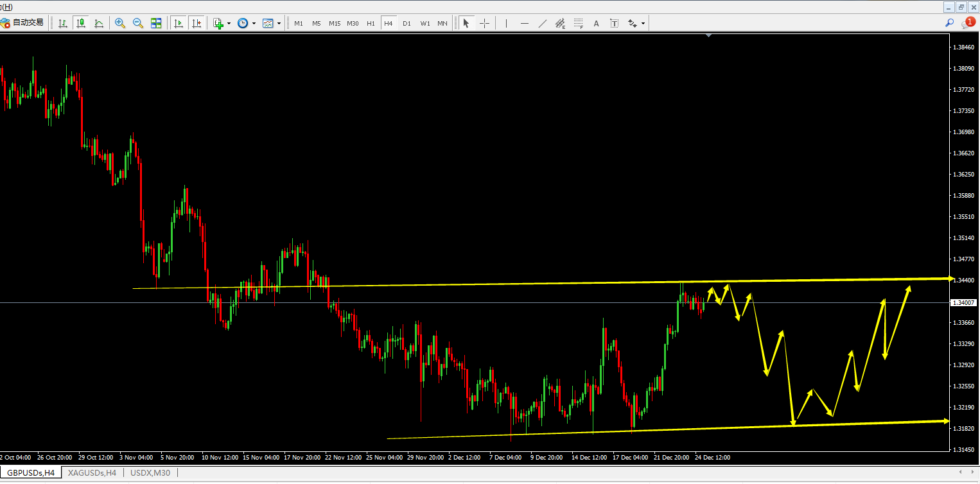The image size is (980, 484).
Task: Zoom in on the chart
Action: pyautogui.click(x=120, y=23)
